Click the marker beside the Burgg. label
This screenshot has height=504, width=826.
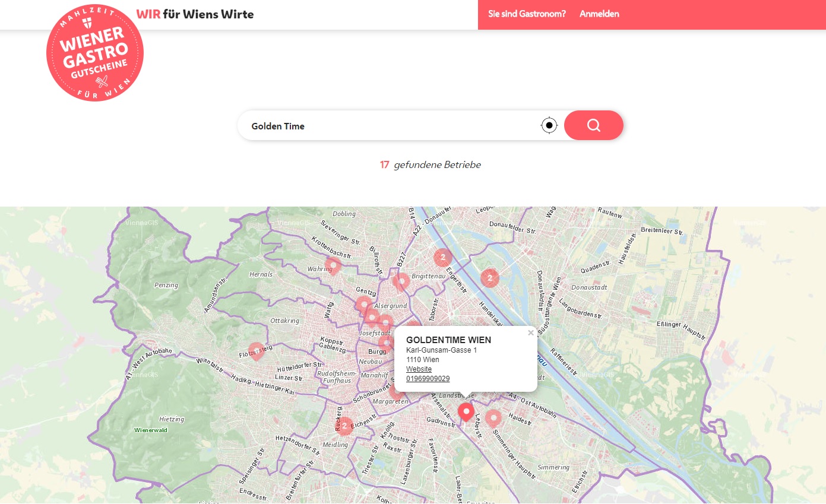pos(387,344)
